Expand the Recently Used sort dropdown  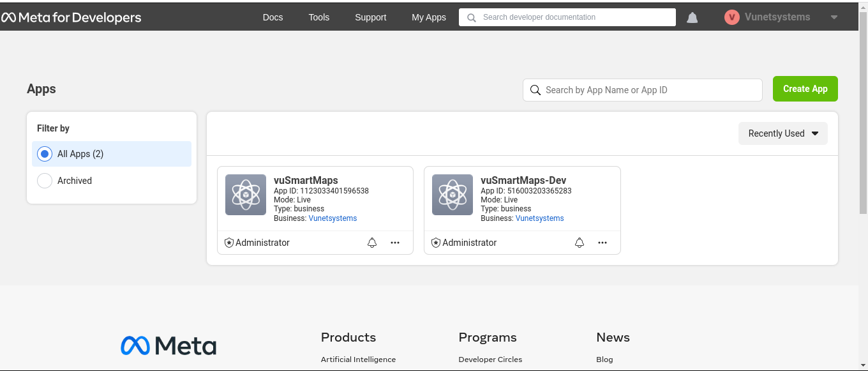[782, 133]
